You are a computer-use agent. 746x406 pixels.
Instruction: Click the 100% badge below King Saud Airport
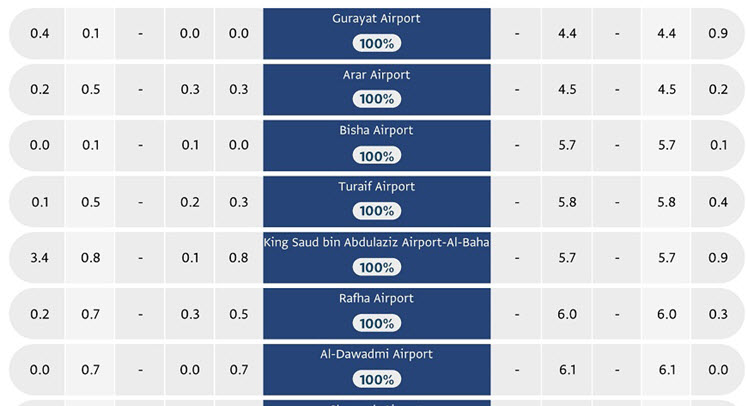(x=376, y=268)
